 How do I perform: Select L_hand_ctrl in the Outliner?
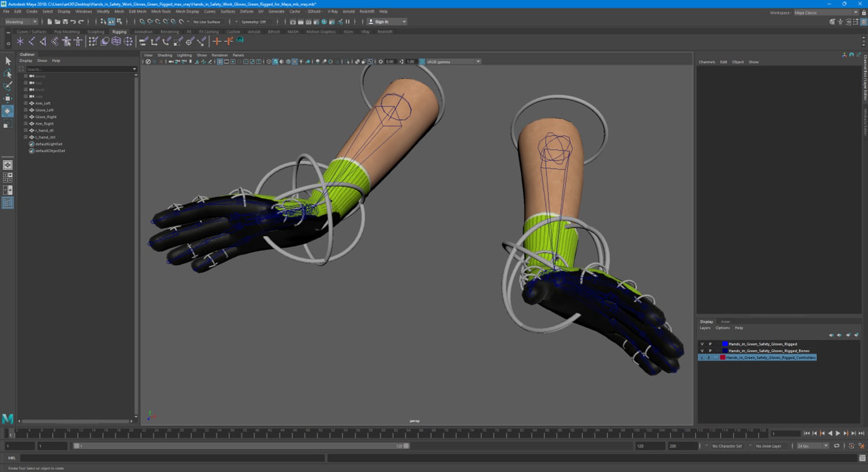(x=46, y=137)
